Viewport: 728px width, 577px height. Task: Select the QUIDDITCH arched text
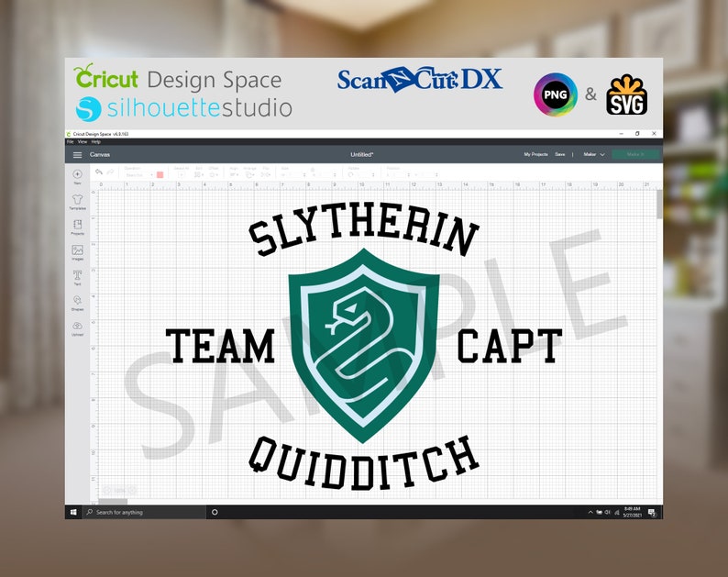coord(363,462)
